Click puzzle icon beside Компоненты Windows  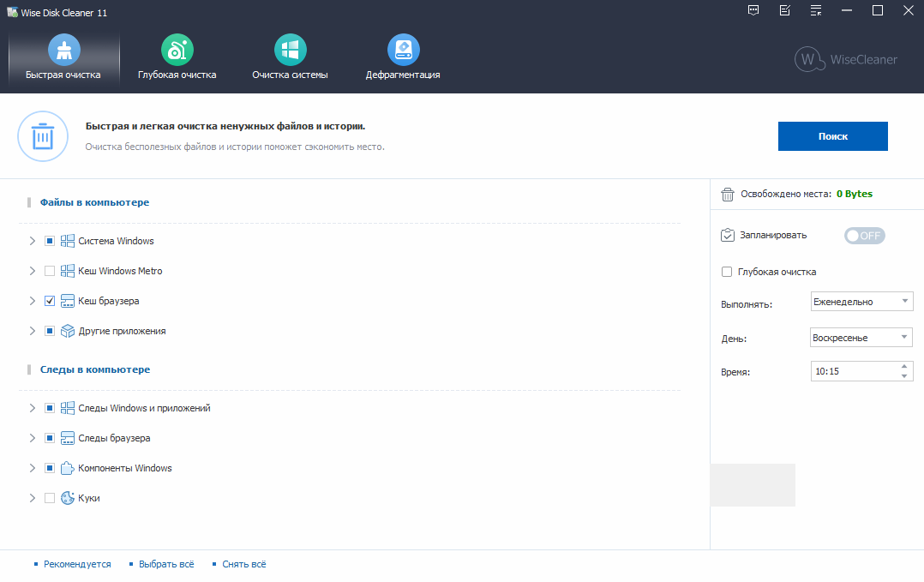(68, 468)
